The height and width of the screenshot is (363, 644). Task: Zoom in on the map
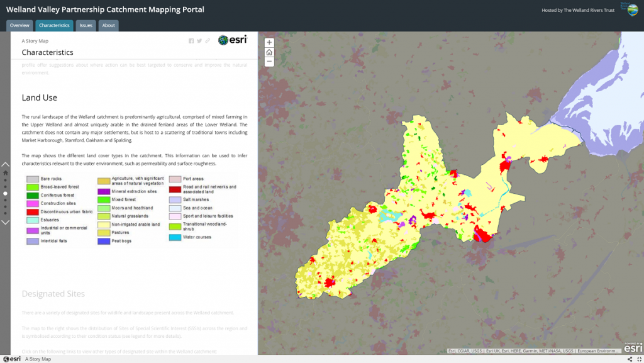[269, 43]
